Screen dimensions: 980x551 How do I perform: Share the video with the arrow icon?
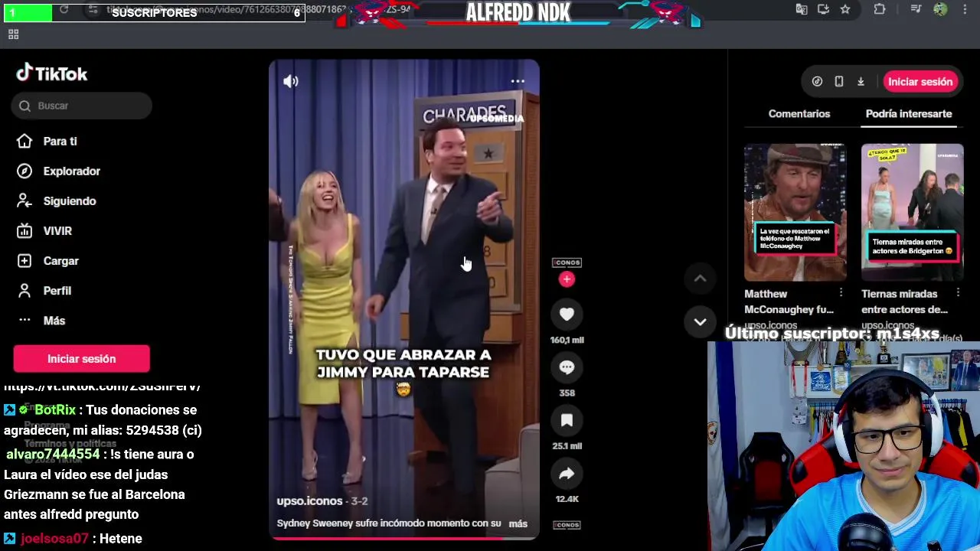(x=567, y=474)
